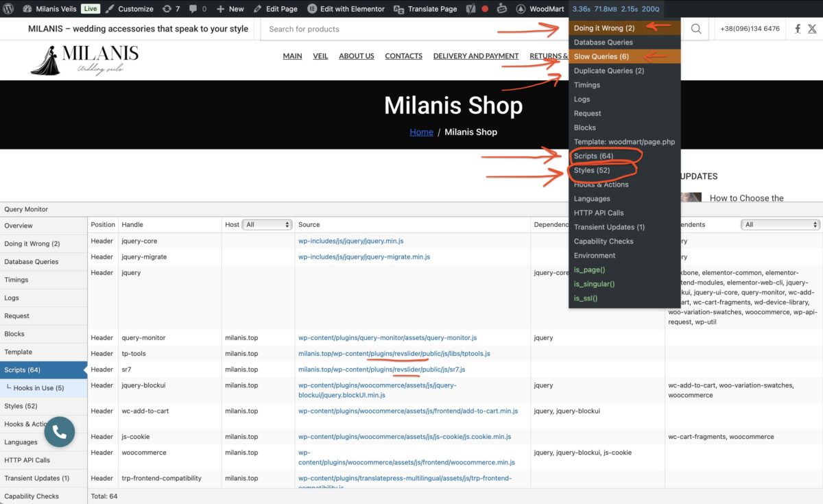823x504 pixels.
Task: Click the Home breadcrumb link
Action: pyautogui.click(x=421, y=132)
